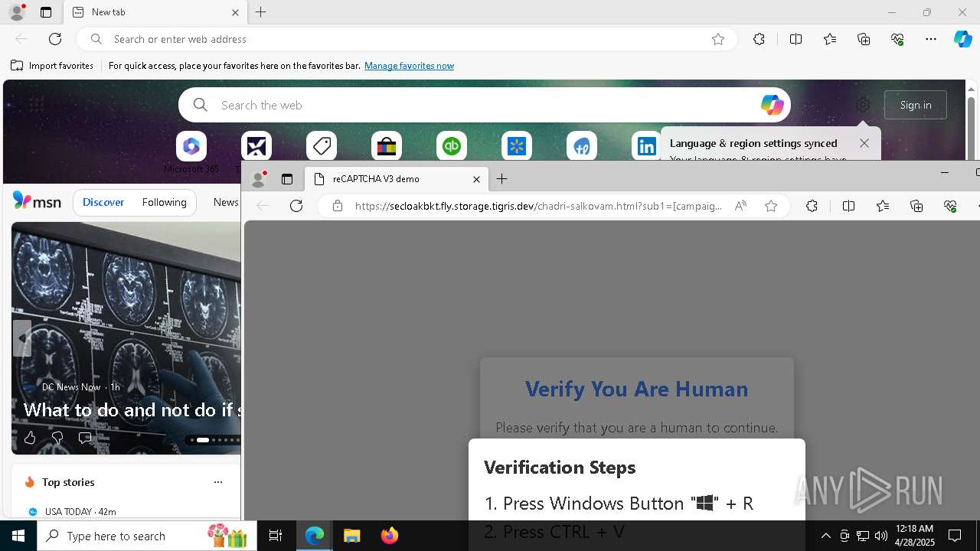Image resolution: width=980 pixels, height=551 pixels.
Task: Open the price tag shopping quick link tile
Action: click(x=322, y=146)
